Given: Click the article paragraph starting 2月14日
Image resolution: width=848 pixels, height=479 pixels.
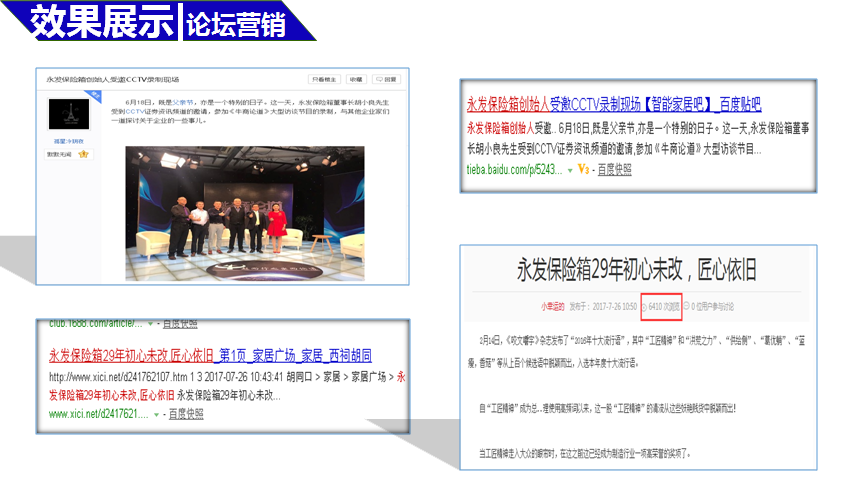Looking at the screenshot, I should coord(637,351).
